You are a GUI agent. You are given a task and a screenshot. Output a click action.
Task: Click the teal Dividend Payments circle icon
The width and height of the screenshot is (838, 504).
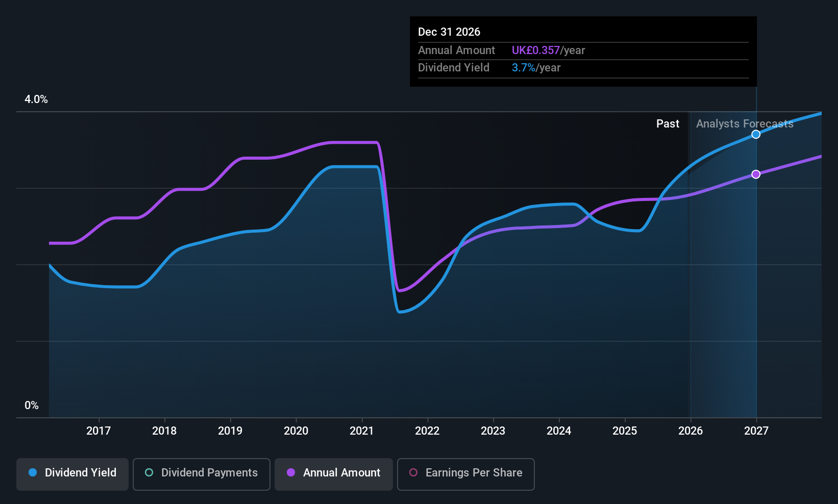pos(149,473)
